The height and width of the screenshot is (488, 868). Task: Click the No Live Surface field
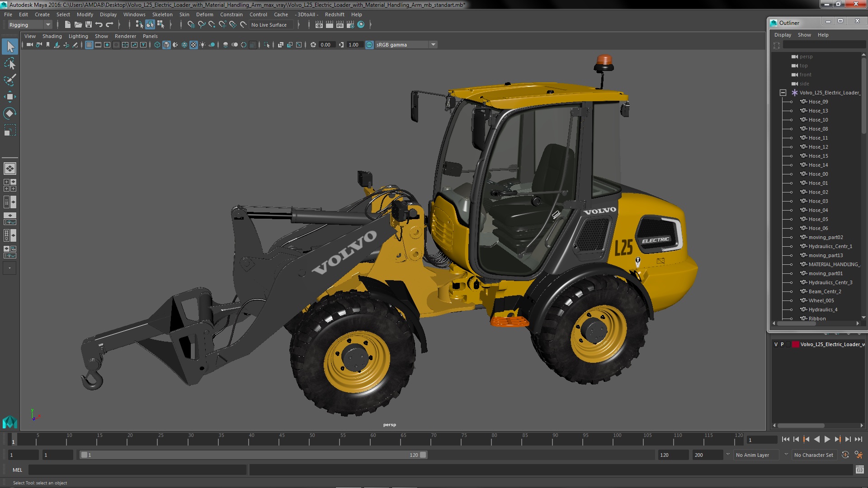[271, 25]
